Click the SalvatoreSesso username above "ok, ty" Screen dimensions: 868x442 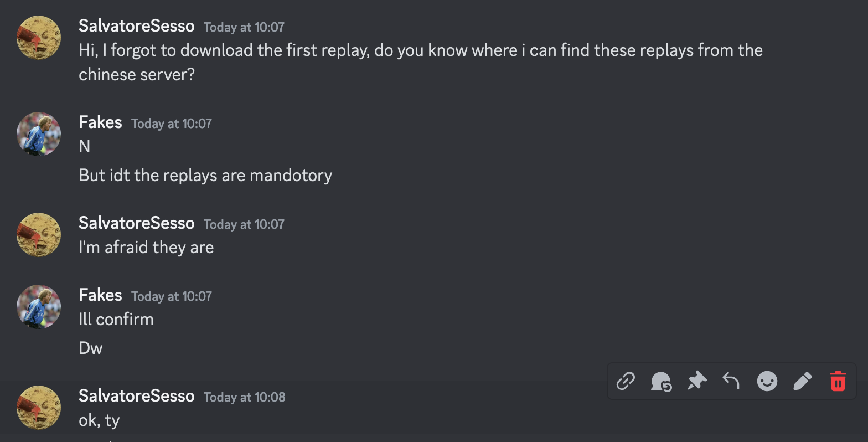pos(136,396)
